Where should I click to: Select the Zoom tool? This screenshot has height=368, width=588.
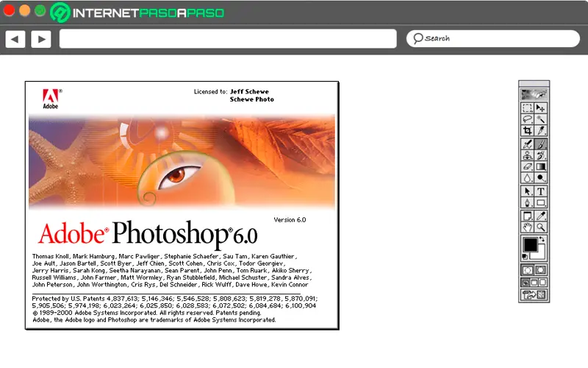point(540,227)
